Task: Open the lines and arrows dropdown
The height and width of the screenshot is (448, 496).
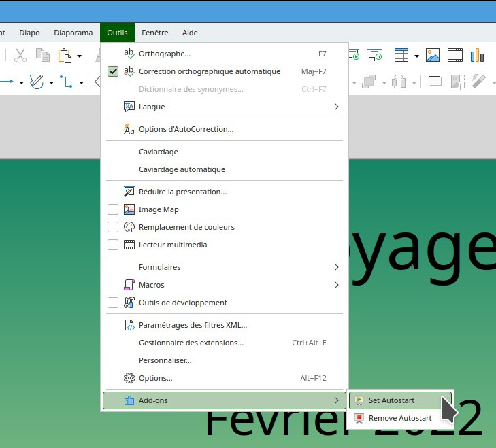Action: pos(21,83)
